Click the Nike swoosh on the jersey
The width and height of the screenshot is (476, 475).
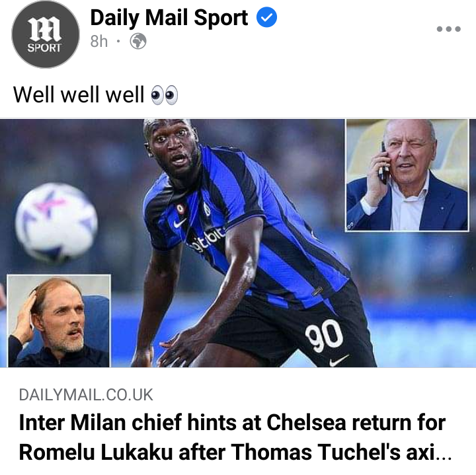(x=180, y=223)
